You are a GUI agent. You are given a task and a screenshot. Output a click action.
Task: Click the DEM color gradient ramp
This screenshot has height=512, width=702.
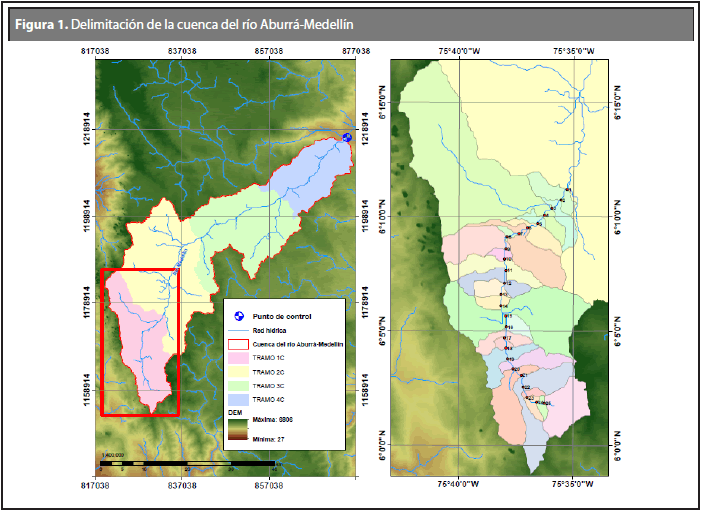[x=238, y=429]
